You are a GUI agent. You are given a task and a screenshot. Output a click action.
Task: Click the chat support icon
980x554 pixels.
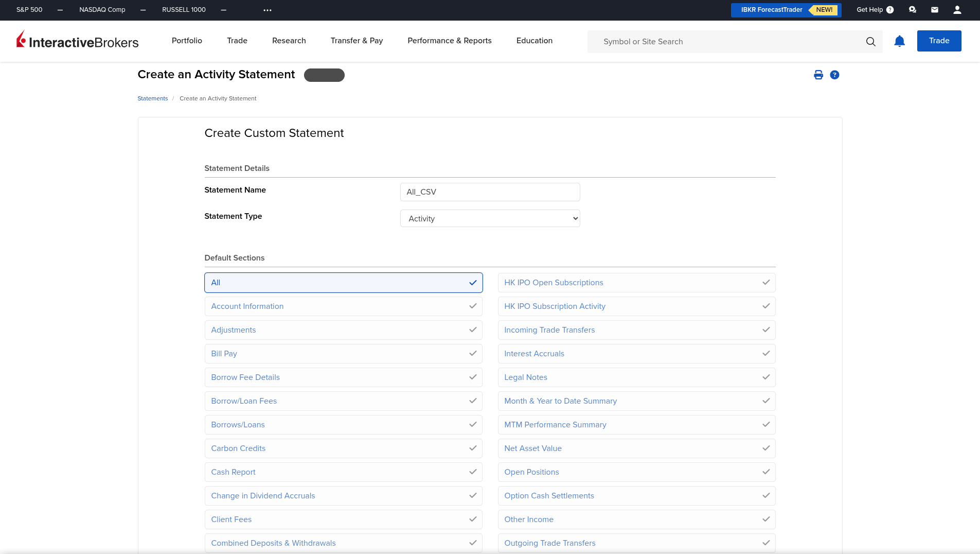[913, 10]
